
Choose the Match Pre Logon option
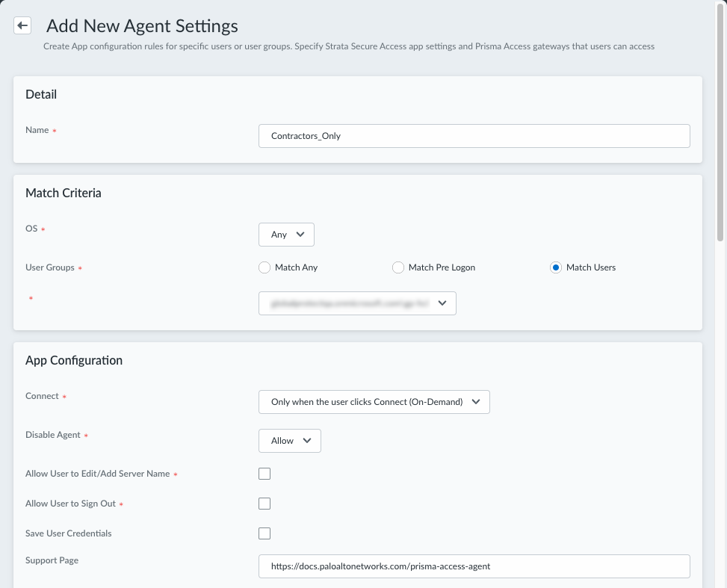[x=397, y=267]
